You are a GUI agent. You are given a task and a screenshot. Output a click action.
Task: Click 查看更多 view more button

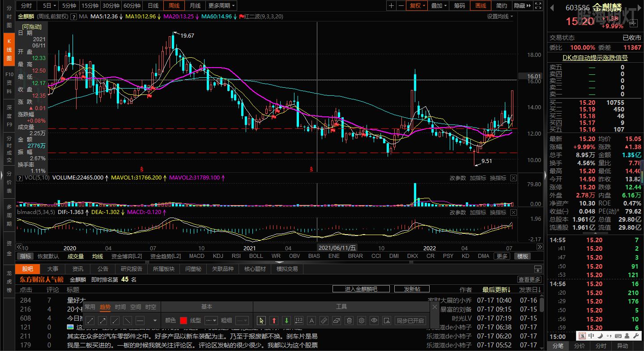coord(529,279)
